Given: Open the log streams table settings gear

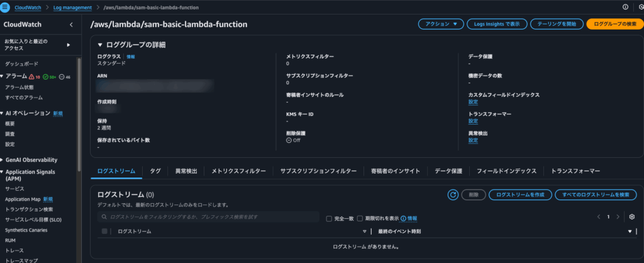Looking at the screenshot, I should 632,217.
